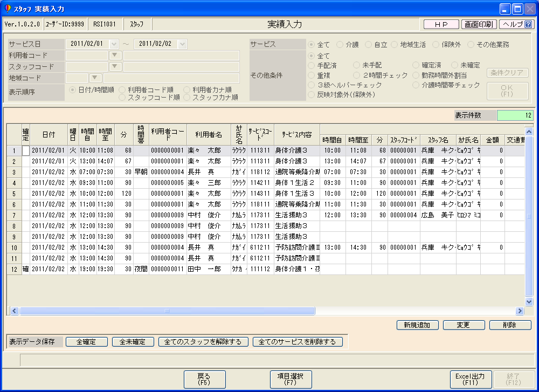This screenshot has width=539, height=392.
Task: Click the Excel出力 (F11) button
Action: pyautogui.click(x=471, y=380)
